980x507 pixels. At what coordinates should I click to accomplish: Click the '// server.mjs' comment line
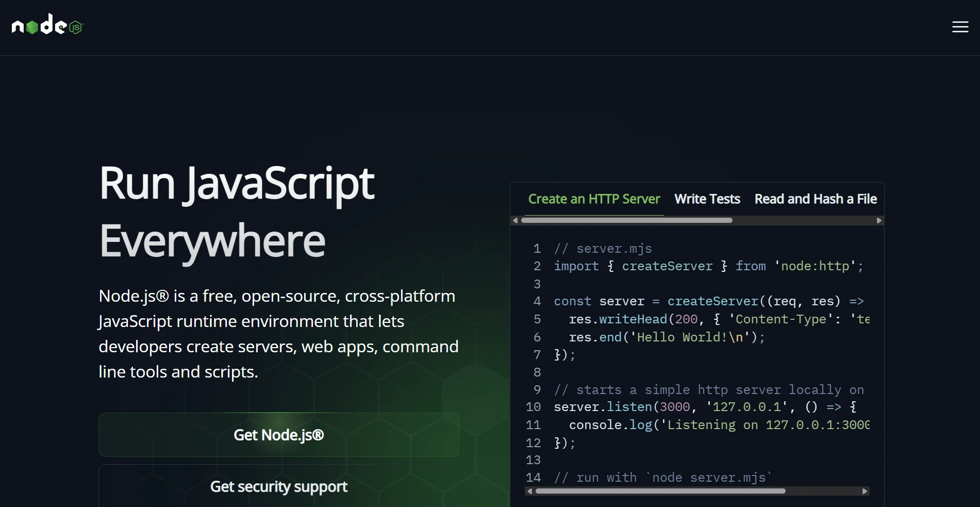(603, 249)
